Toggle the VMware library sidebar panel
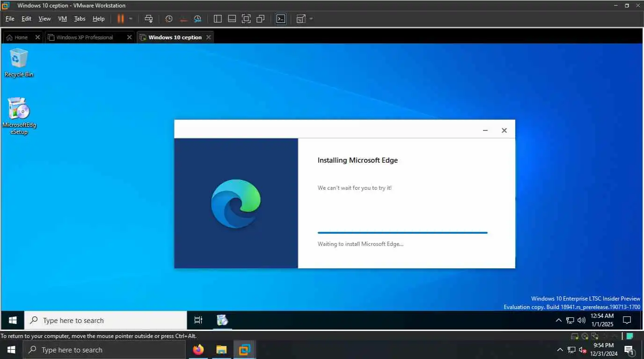644x359 pixels. [218, 19]
